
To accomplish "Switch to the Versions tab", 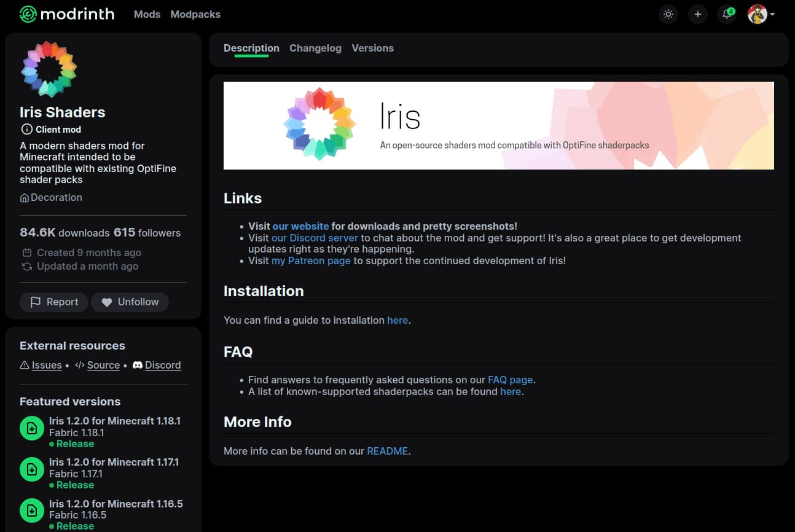I will (x=372, y=48).
